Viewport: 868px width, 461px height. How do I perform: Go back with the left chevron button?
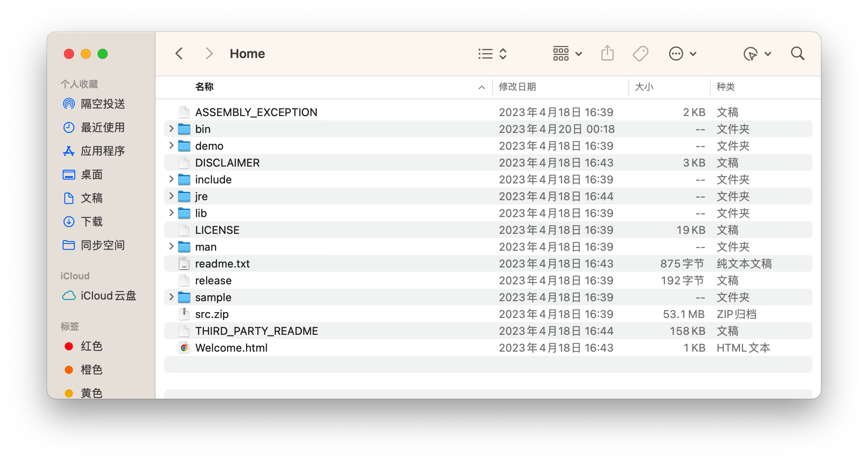[x=179, y=54]
